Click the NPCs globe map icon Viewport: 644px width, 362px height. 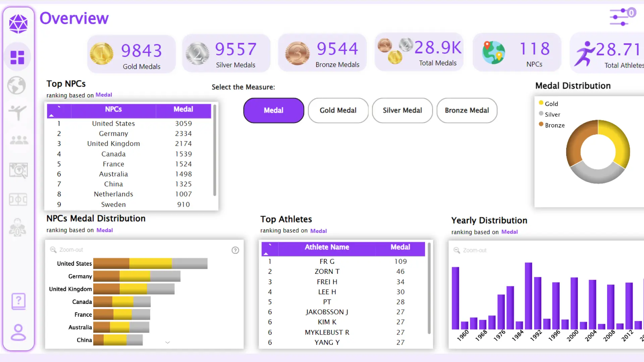[493, 53]
